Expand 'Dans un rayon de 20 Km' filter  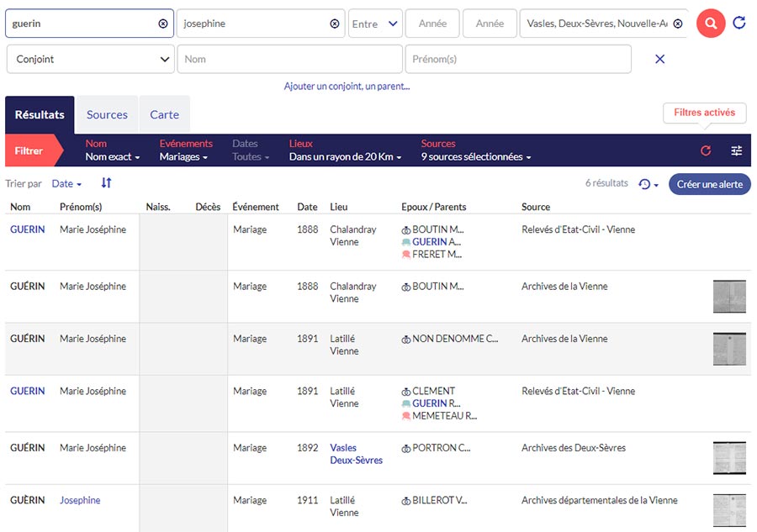tap(345, 157)
